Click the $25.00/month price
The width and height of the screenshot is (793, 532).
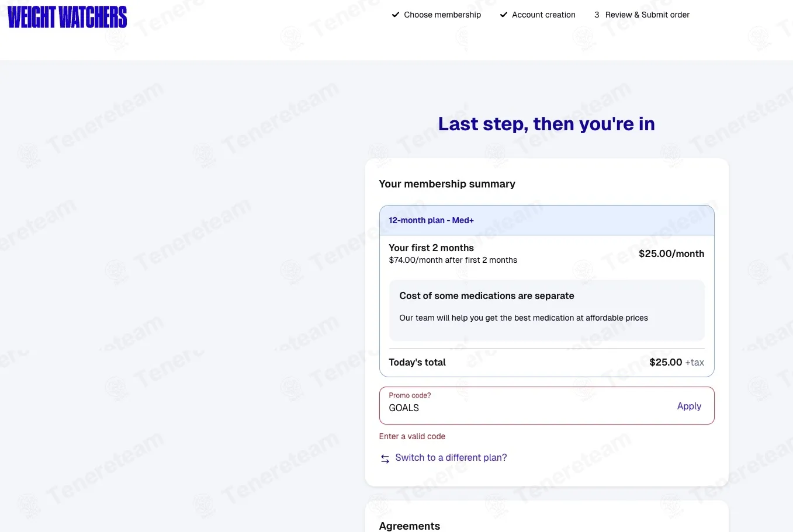click(x=671, y=253)
